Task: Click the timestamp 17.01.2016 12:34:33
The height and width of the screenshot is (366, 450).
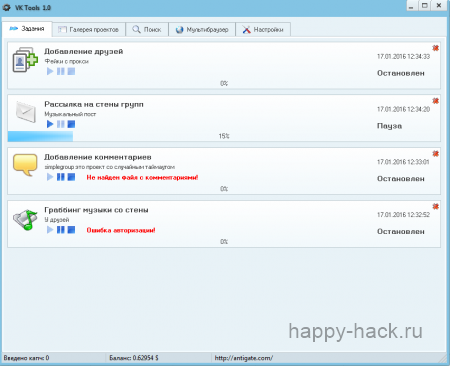Action: [x=403, y=56]
